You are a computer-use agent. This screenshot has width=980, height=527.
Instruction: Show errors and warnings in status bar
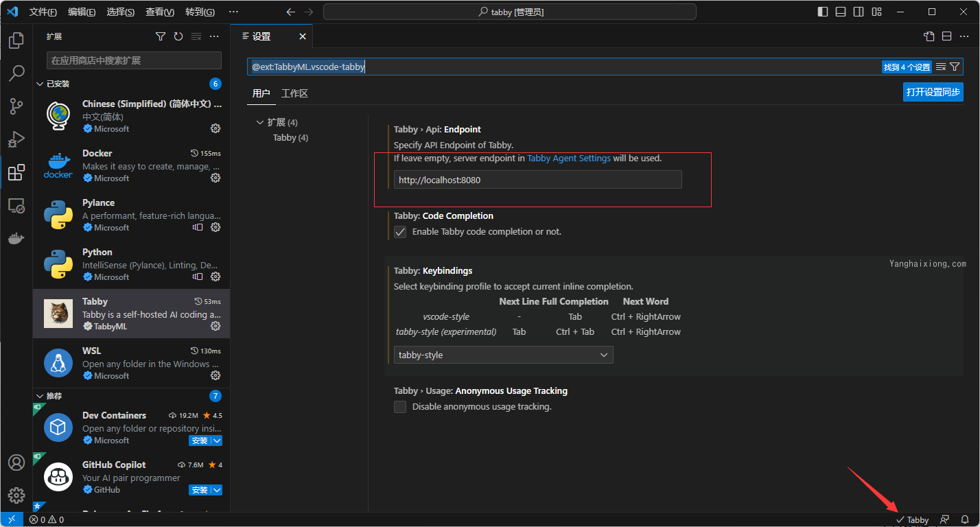tap(46, 519)
